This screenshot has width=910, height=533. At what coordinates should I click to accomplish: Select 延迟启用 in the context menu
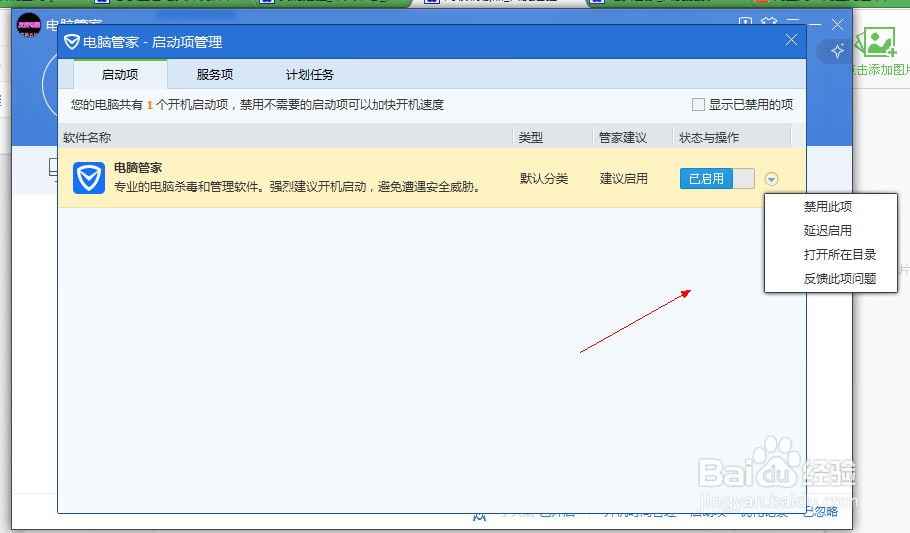(x=828, y=231)
